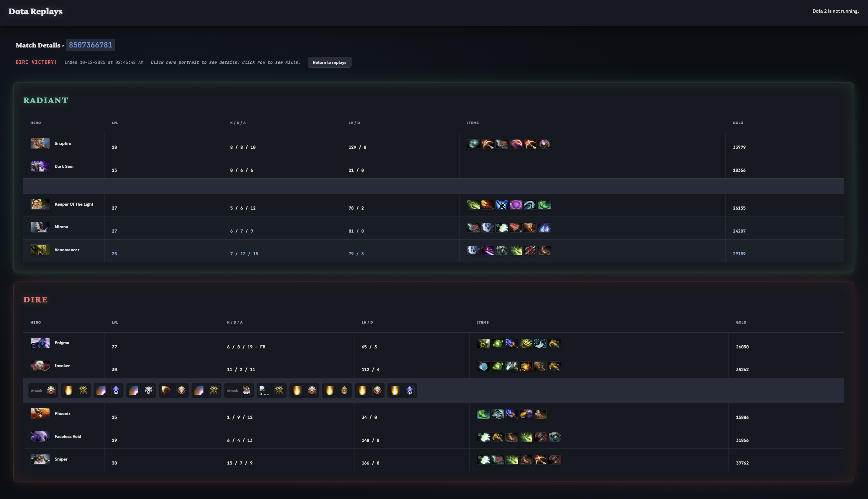Viewport: 868px width, 499px height.
Task: Click Snapfire's purple orb item icon
Action: click(544, 144)
